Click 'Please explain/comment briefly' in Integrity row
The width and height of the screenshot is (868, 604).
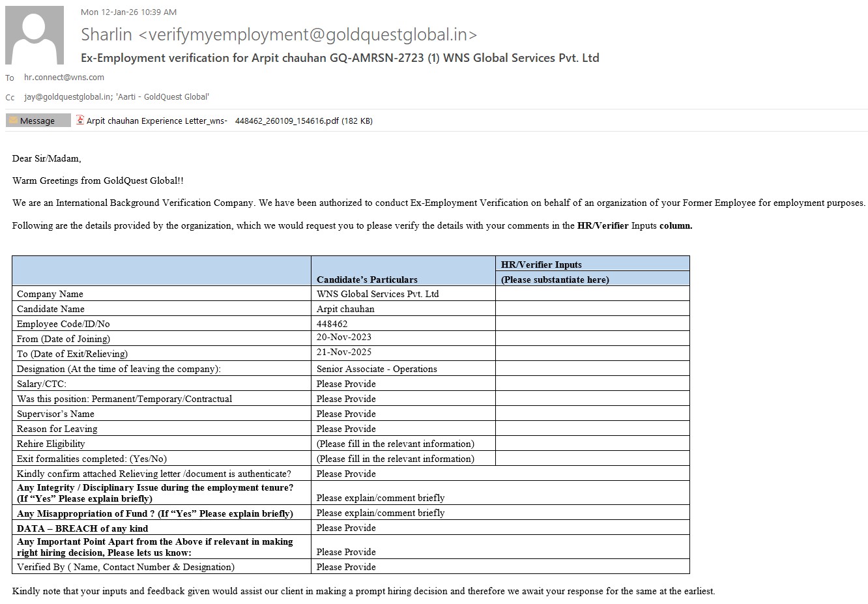pyautogui.click(x=381, y=498)
